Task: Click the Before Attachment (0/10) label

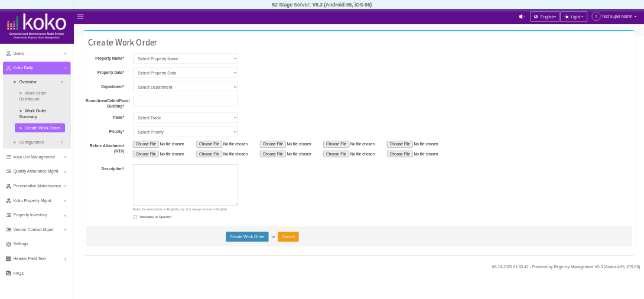Action: [107, 148]
